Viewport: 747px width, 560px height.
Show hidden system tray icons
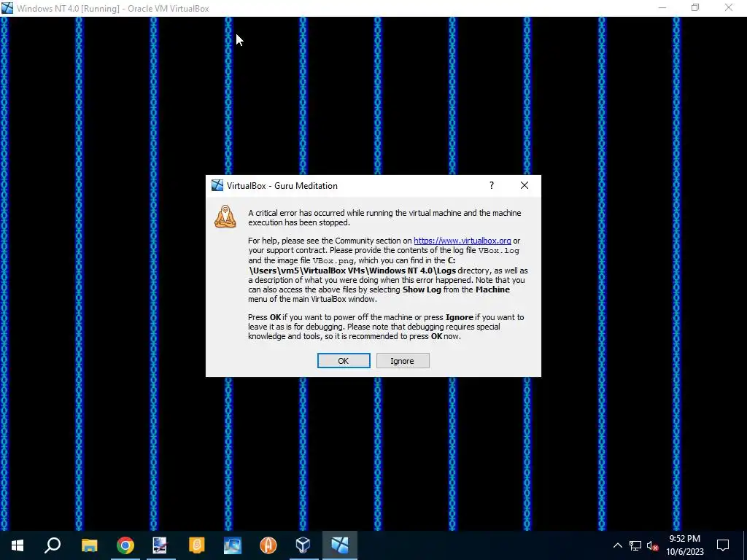pos(617,545)
